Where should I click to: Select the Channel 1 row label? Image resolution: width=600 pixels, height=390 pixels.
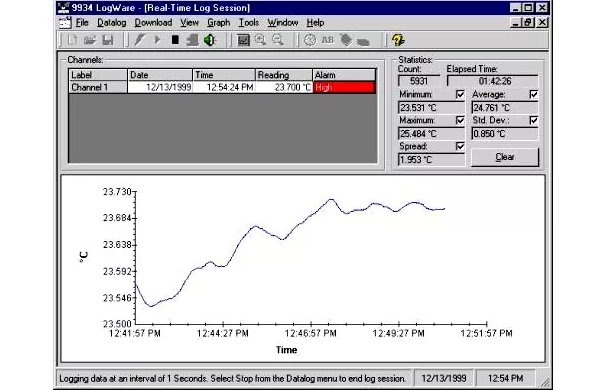click(x=98, y=87)
